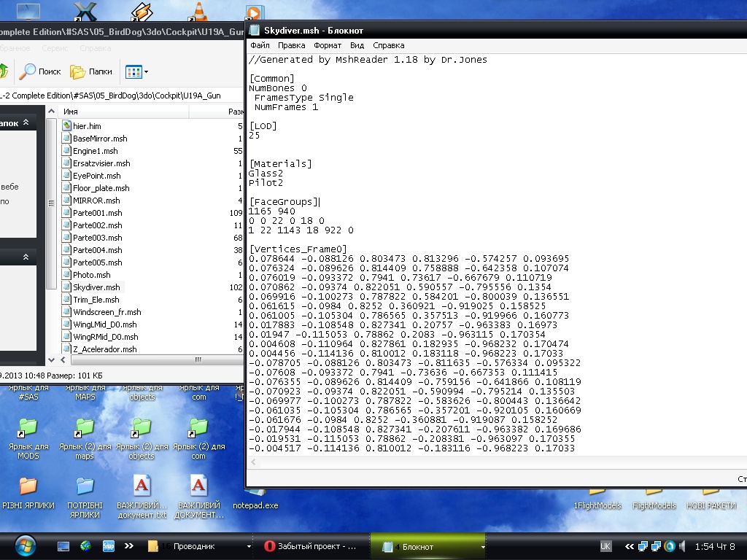
Task: Click the Имя column header
Action: coord(71,112)
